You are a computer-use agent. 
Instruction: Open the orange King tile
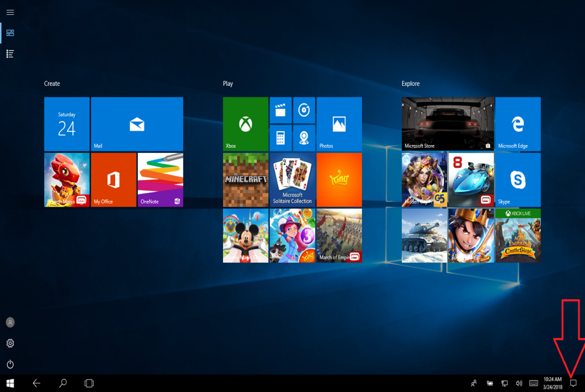[x=339, y=180]
